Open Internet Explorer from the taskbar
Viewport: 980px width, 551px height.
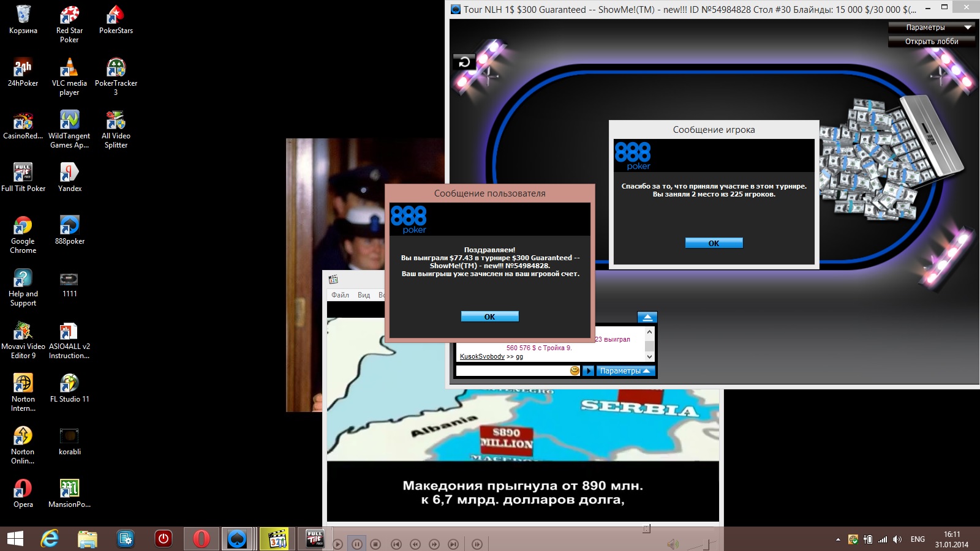coord(50,539)
